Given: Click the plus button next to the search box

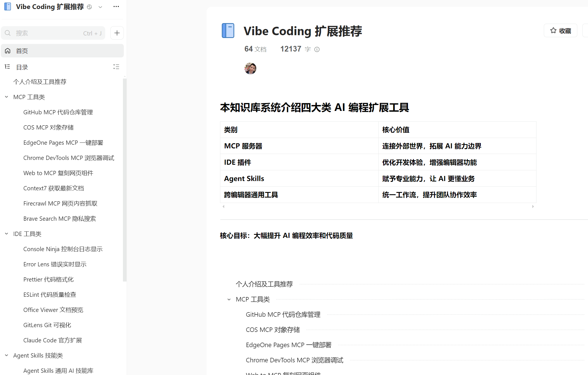Looking at the screenshot, I should tap(117, 33).
